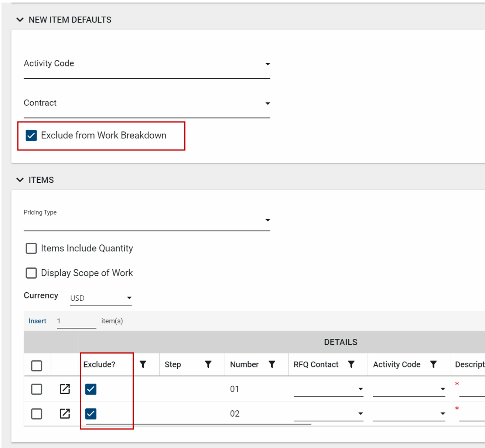Click the insert item count field
485x448 pixels.
(76, 321)
